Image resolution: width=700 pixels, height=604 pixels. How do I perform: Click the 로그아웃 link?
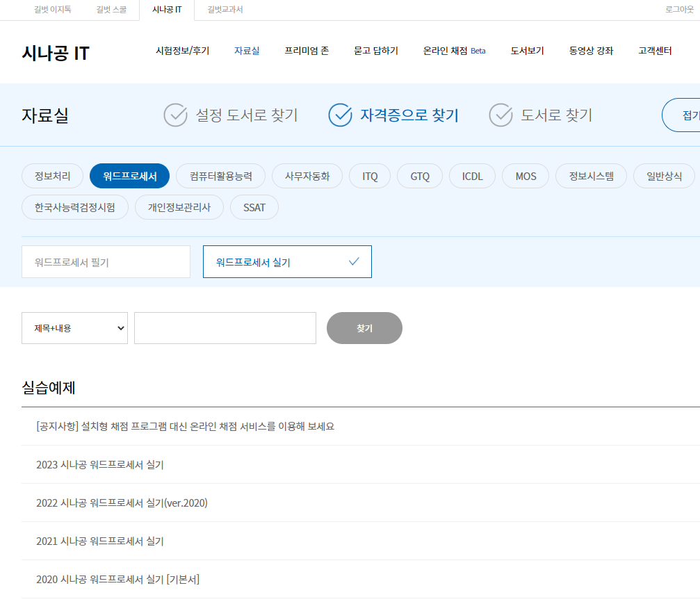click(x=679, y=10)
